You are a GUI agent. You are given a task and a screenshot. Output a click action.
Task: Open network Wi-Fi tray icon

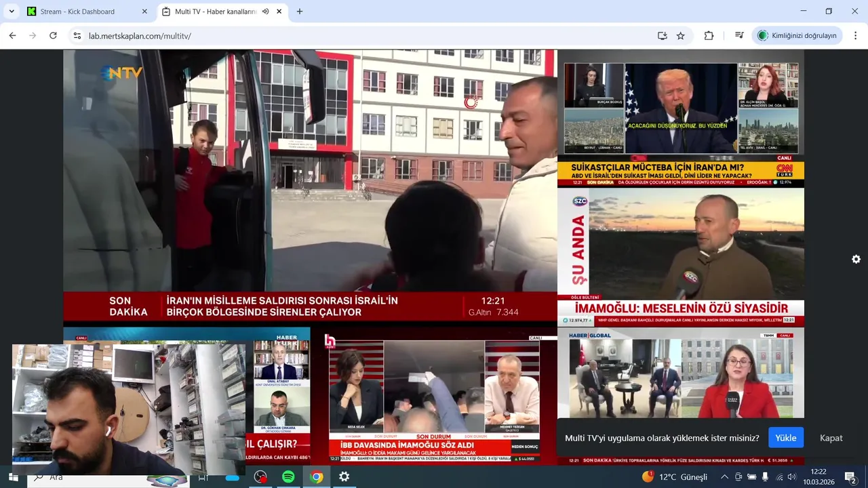click(x=778, y=477)
